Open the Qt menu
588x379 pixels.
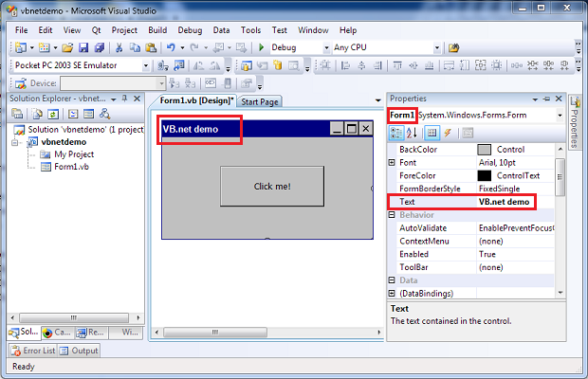tap(97, 30)
